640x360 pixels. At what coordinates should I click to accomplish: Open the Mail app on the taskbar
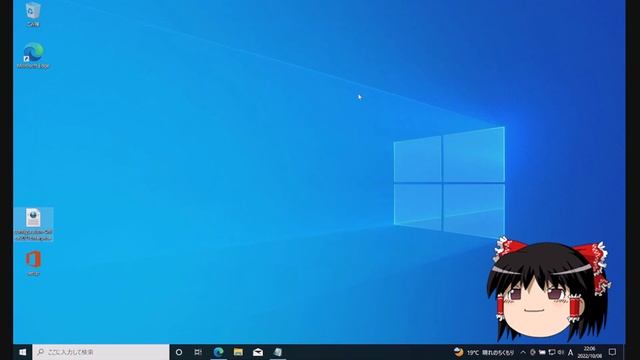(258, 352)
